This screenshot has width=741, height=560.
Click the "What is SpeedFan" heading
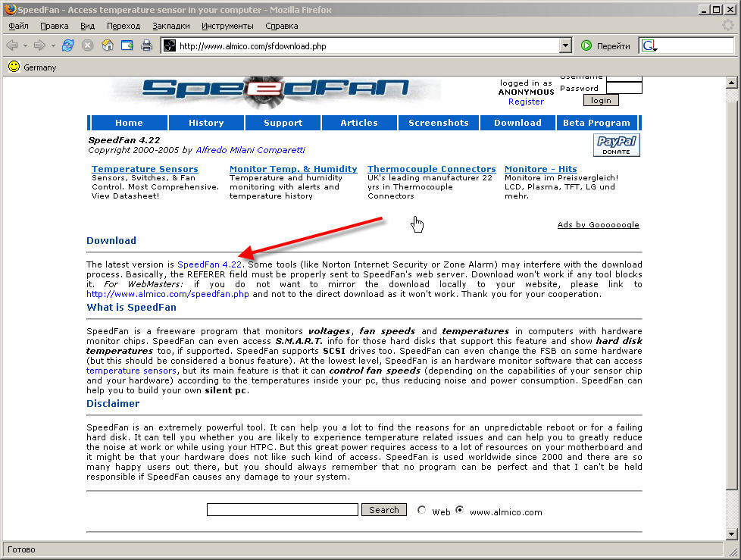point(131,307)
